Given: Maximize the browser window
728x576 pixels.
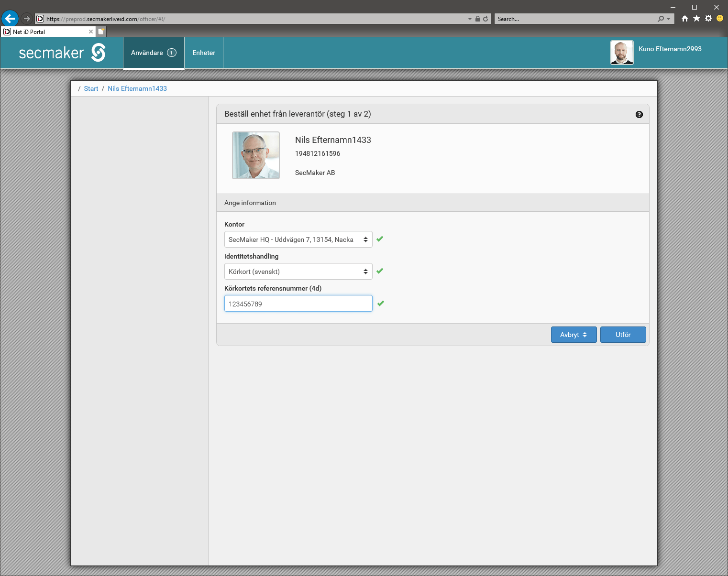Looking at the screenshot, I should point(695,7).
